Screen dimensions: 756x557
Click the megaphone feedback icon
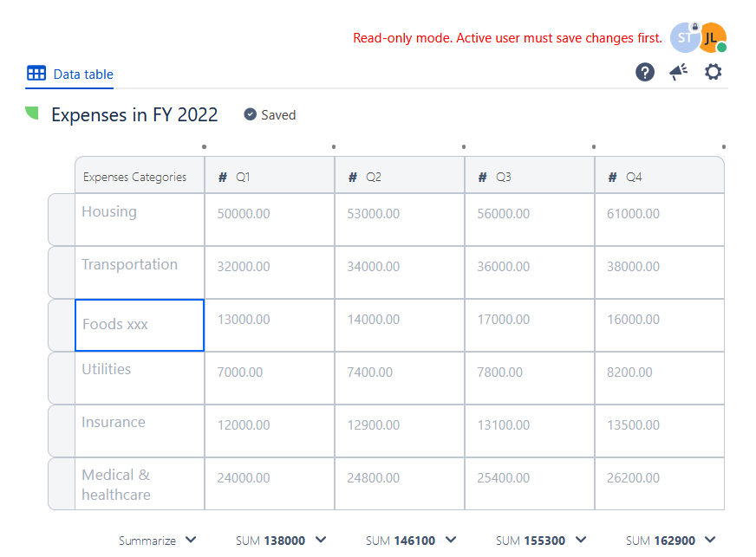(679, 72)
